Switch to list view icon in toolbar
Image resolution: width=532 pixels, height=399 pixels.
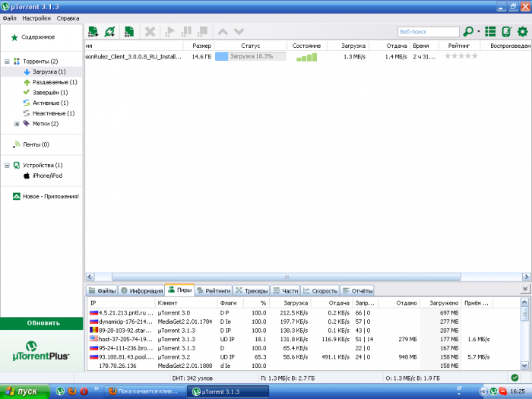tap(490, 32)
